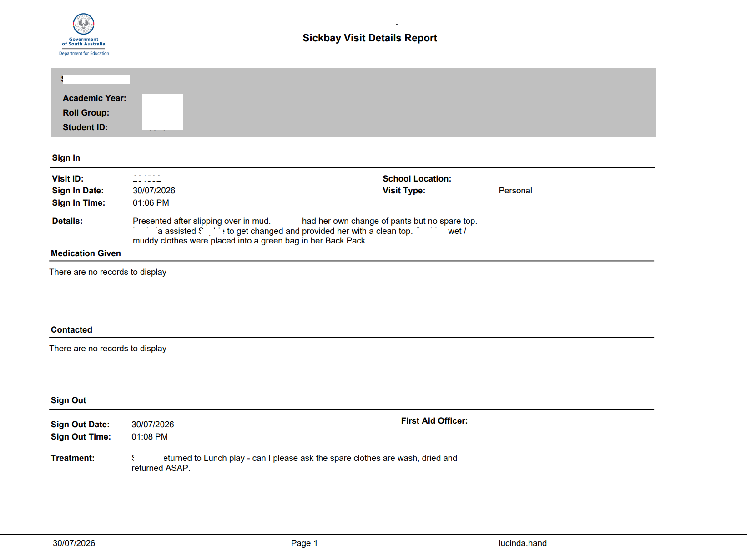Click the "Details:" label

(x=67, y=221)
